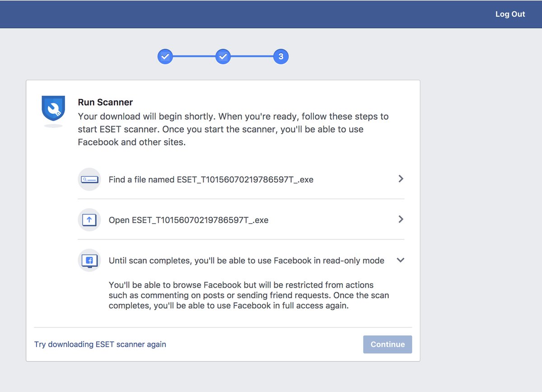Screen dimensions: 542x392
Task: Click the Until scan completes row title
Action: (x=247, y=261)
